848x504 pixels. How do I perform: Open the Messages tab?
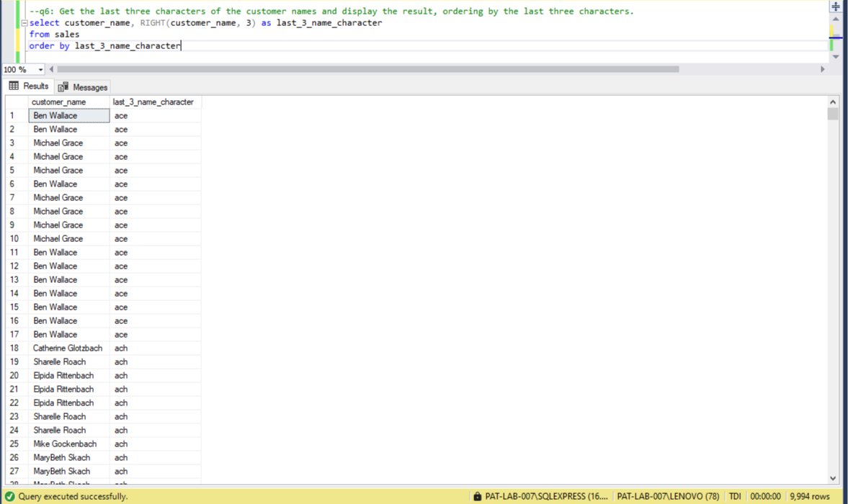[x=83, y=87]
